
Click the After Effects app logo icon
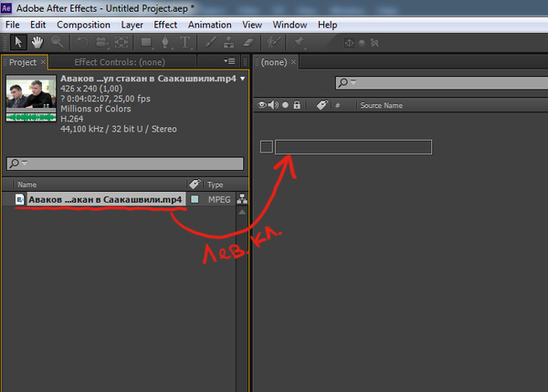click(x=6, y=7)
